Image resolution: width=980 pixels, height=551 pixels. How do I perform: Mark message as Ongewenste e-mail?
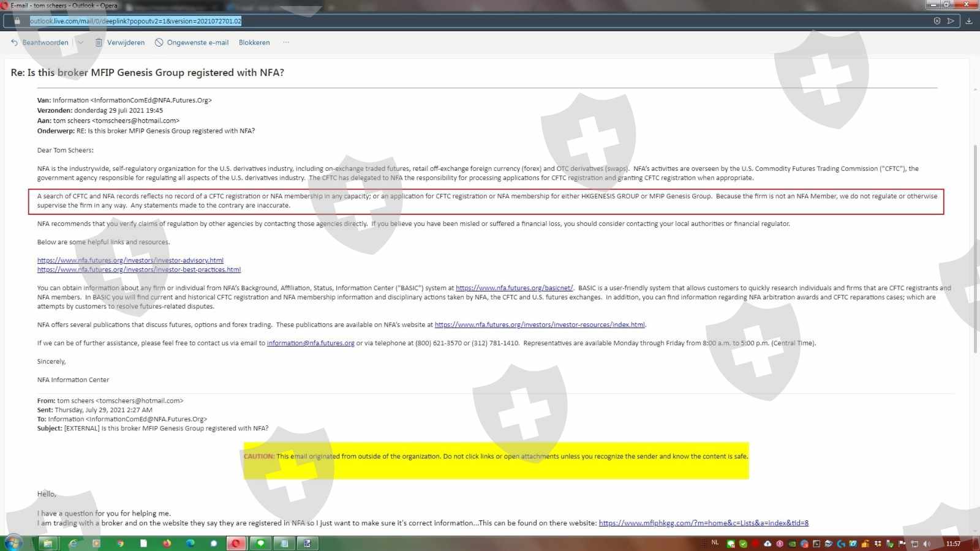192,43
